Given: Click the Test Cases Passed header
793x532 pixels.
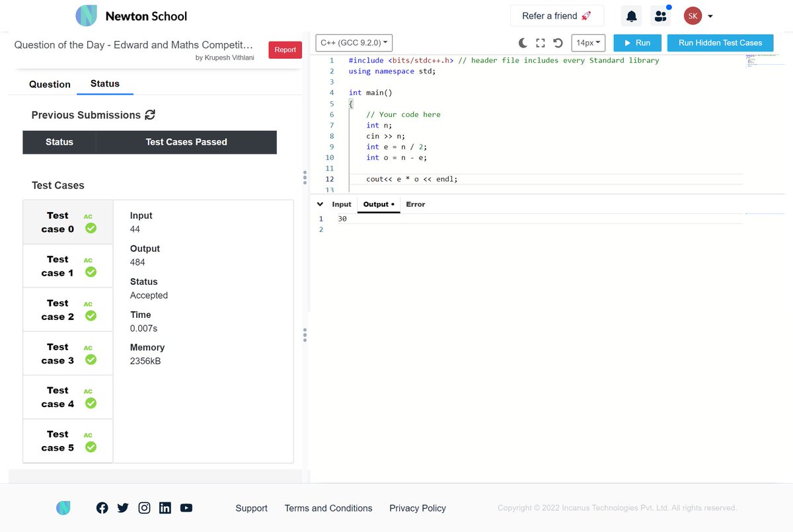Looking at the screenshot, I should click(186, 142).
